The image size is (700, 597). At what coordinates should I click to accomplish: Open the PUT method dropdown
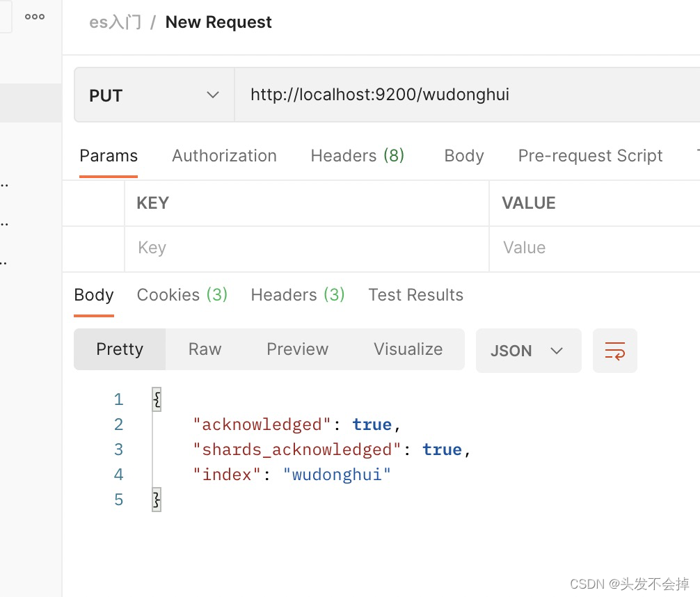pos(154,95)
